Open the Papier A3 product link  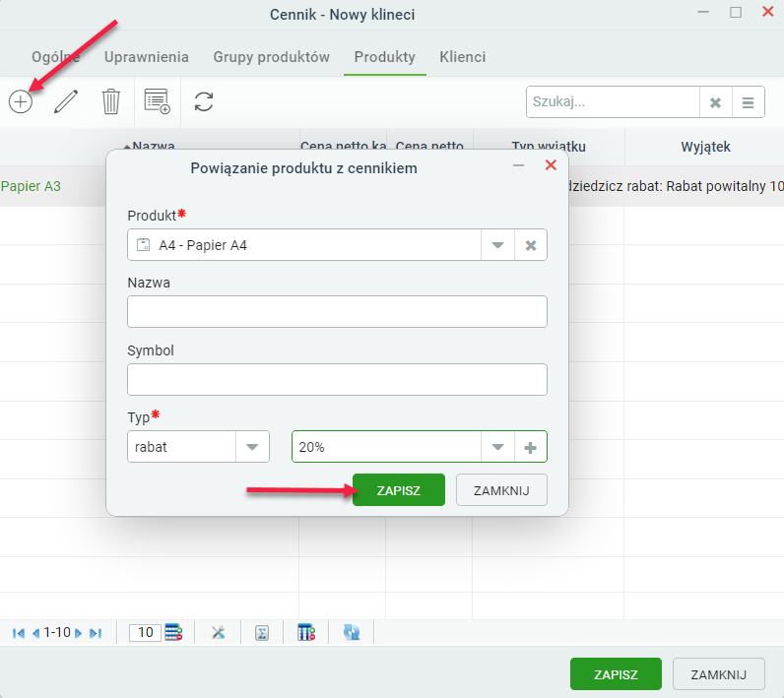(31, 186)
